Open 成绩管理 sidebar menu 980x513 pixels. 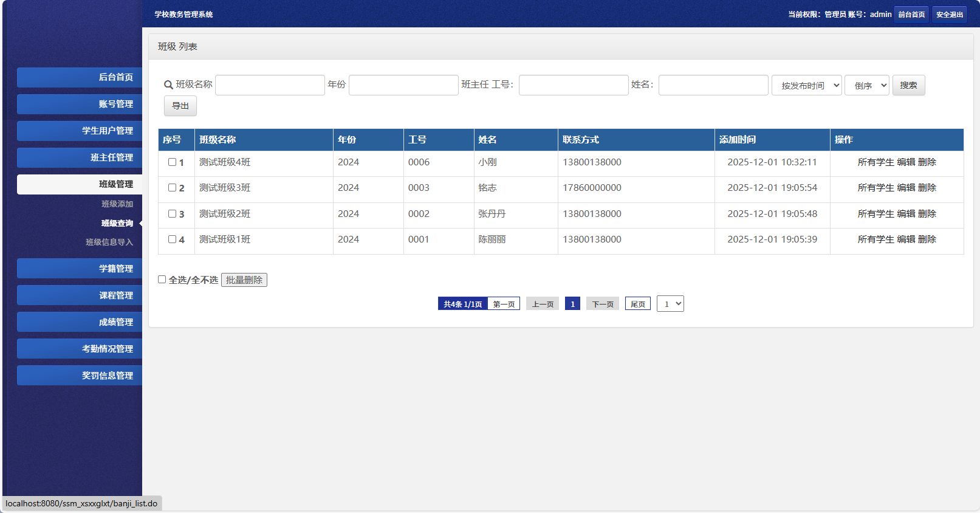coord(80,322)
